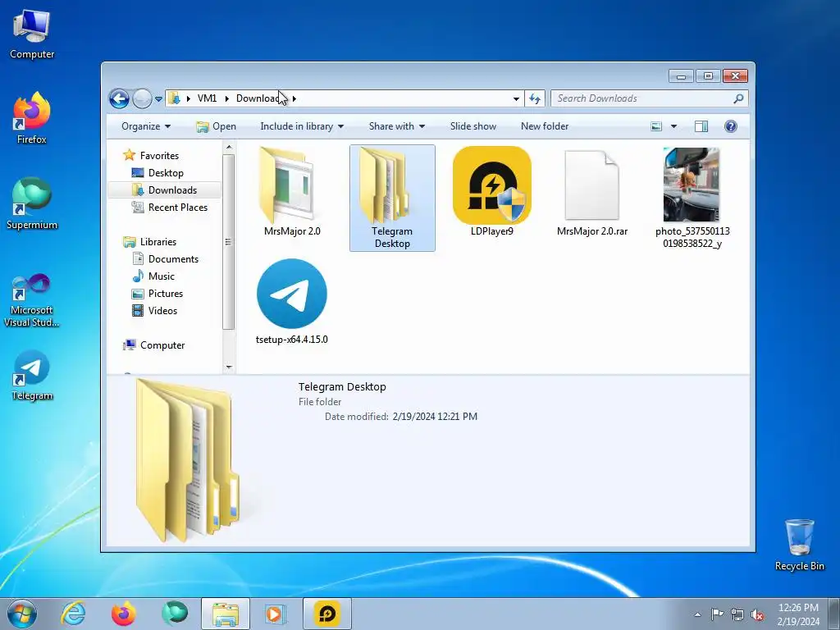Select the Telegram desktop shortcut
Viewport: 840px width, 630px height.
click(32, 376)
